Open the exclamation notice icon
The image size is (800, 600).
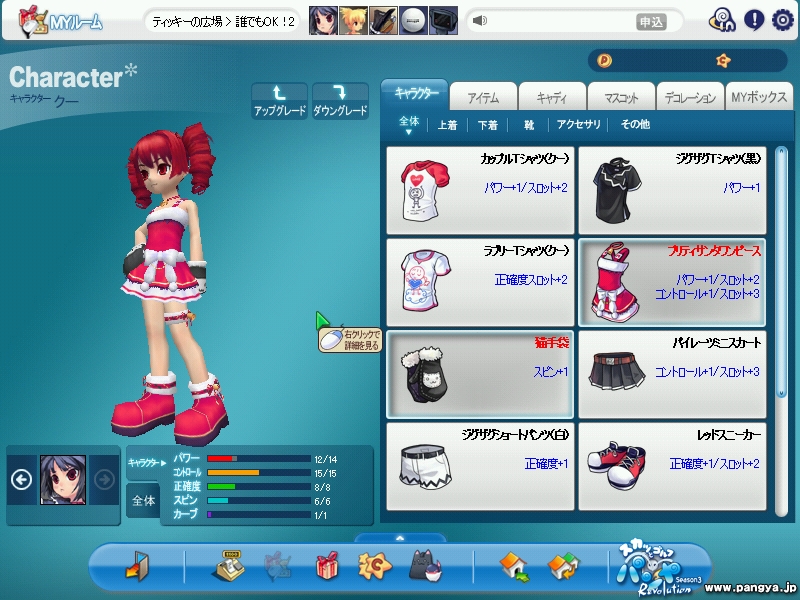pos(754,20)
